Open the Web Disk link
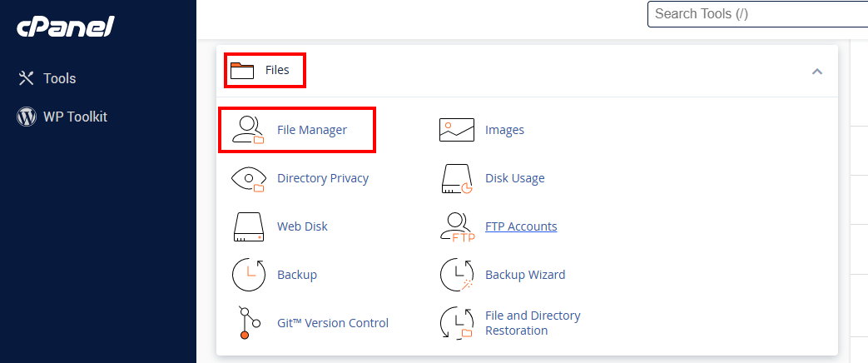Screen dimensions: 868x363 (x=302, y=226)
